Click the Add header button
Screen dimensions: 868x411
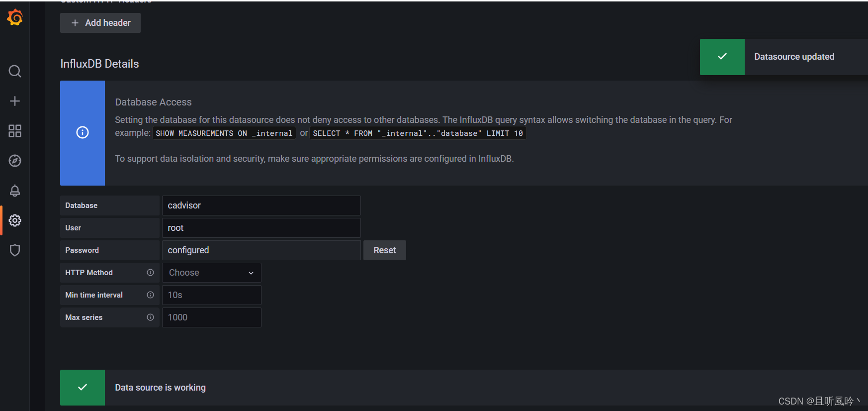coord(100,23)
